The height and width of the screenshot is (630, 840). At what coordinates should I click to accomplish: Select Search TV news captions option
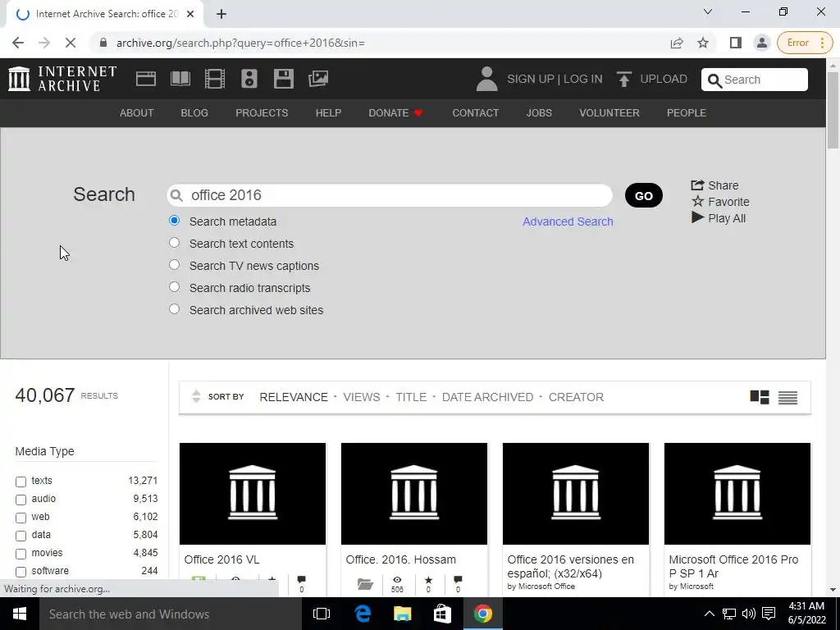pyautogui.click(x=174, y=265)
